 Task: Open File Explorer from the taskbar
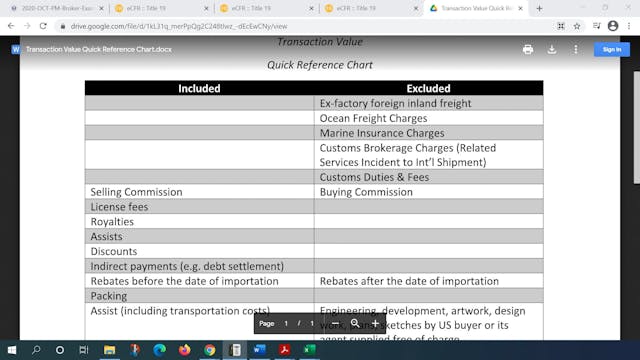click(109, 350)
